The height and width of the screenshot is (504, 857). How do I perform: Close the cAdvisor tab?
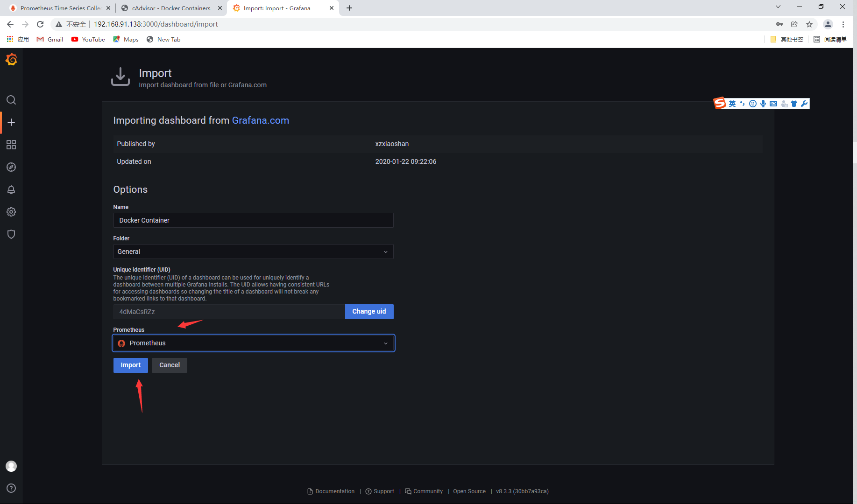tap(220, 8)
